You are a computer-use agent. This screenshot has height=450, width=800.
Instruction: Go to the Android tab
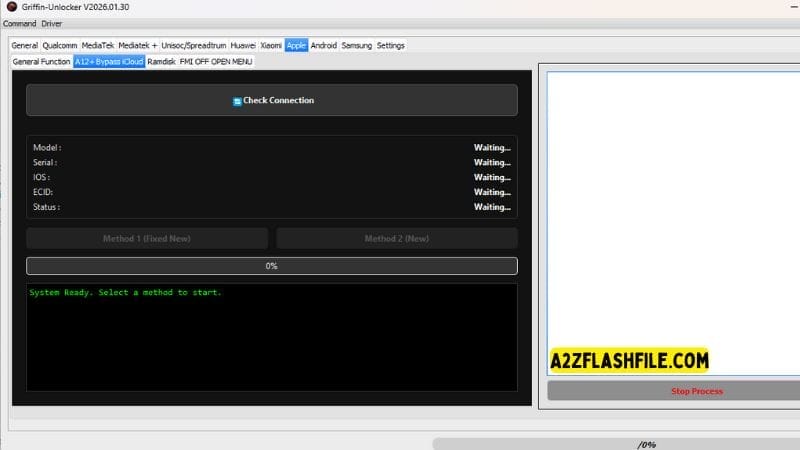[x=323, y=45]
